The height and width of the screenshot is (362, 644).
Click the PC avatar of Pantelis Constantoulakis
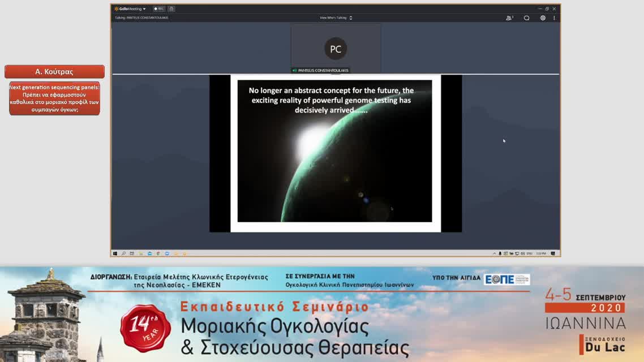coord(336,49)
